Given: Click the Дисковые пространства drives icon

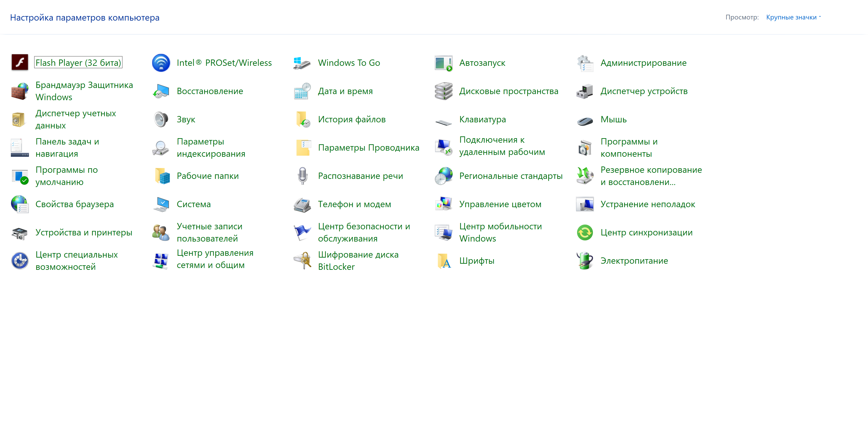Looking at the screenshot, I should point(443,91).
